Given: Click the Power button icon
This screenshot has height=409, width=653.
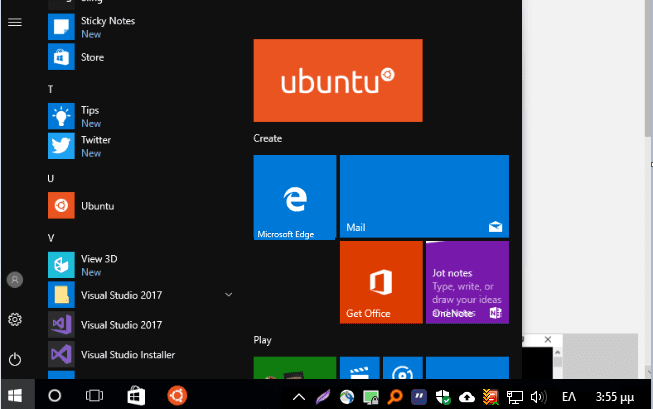Looking at the screenshot, I should [x=15, y=359].
